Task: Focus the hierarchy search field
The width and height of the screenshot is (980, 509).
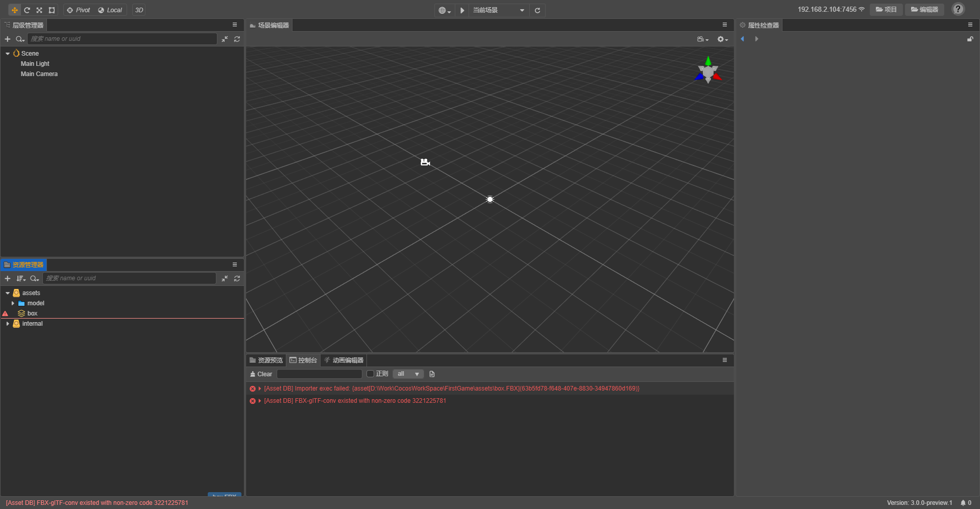Action: (122, 39)
